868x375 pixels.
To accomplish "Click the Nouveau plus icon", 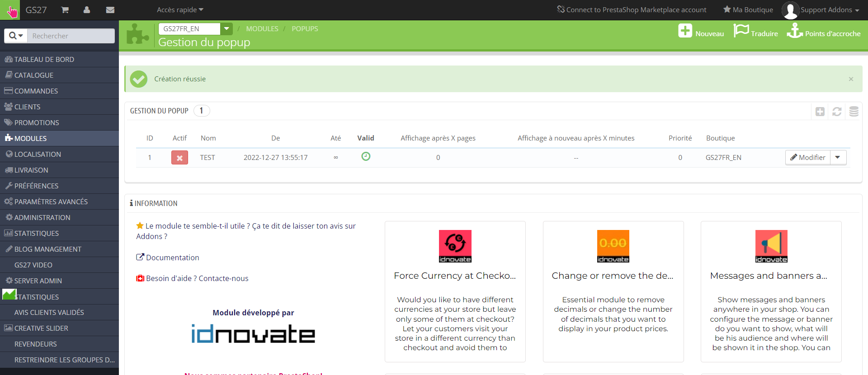I will click(x=685, y=31).
